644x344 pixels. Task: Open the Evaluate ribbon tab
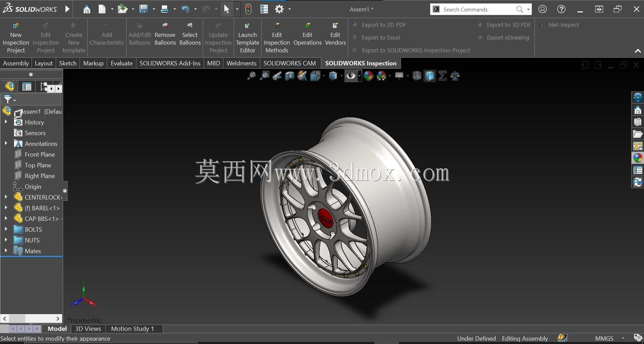(x=122, y=63)
